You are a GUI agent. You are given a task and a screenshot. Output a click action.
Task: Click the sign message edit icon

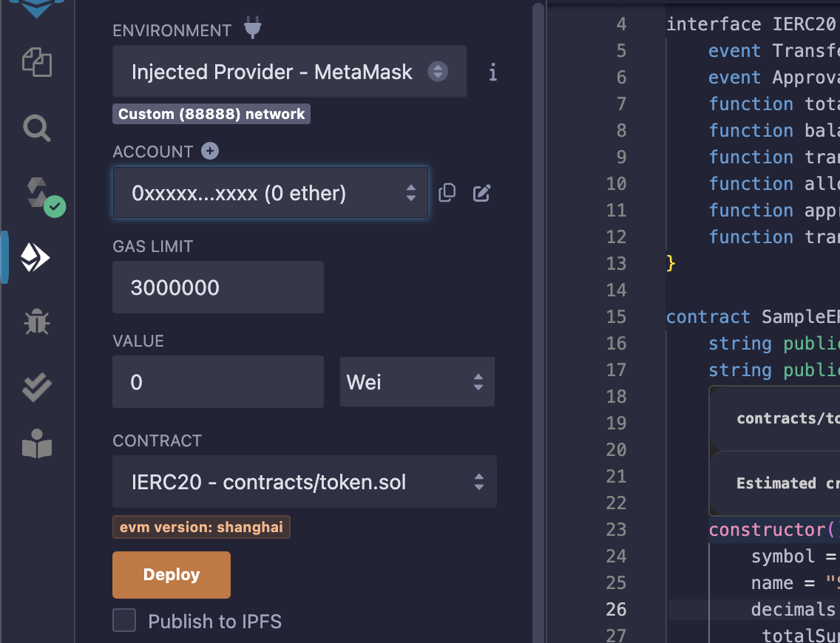pyautogui.click(x=481, y=193)
